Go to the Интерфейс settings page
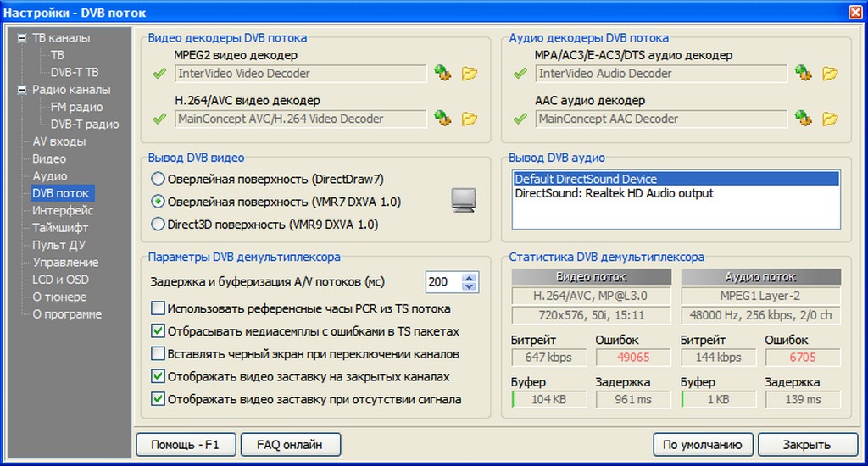 coord(63,210)
